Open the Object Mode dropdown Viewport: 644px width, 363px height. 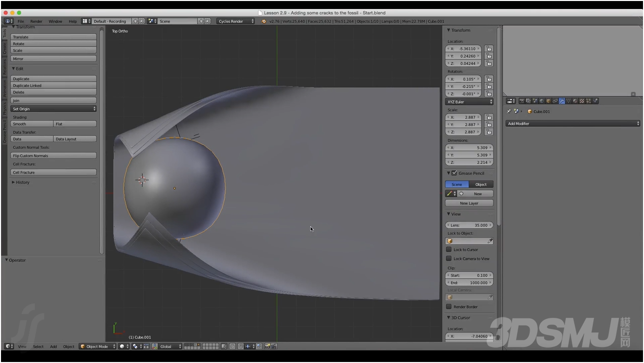98,346
